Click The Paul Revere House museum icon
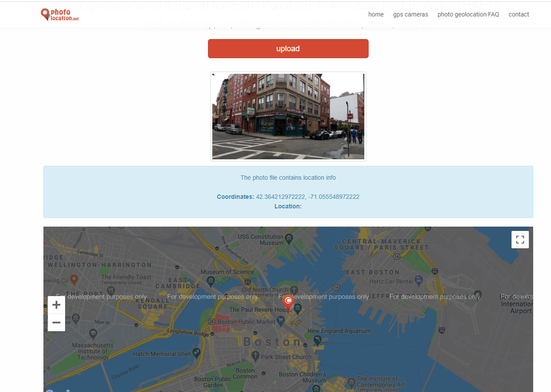551x392 pixels. pos(298,309)
